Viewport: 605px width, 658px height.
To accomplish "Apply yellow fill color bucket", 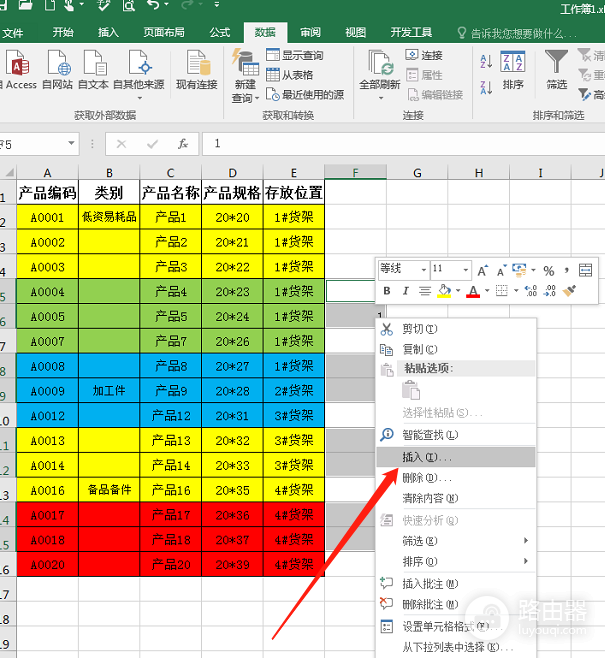I will [444, 291].
